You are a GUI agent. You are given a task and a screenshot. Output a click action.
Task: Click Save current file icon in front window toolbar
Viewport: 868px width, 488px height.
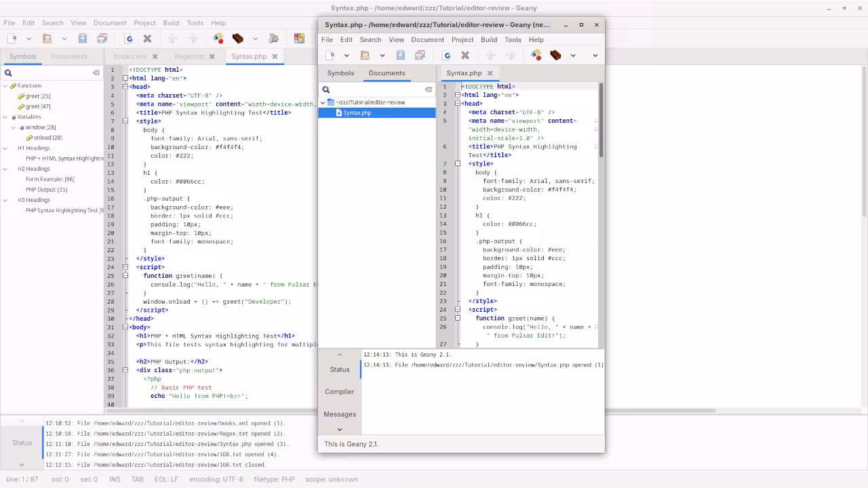tap(401, 56)
